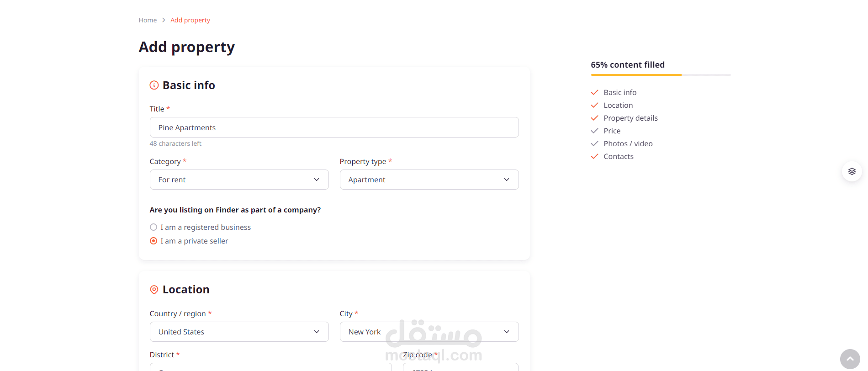This screenshot has height=371, width=868.
Task: Go to Home breadcrumb link
Action: (x=148, y=20)
